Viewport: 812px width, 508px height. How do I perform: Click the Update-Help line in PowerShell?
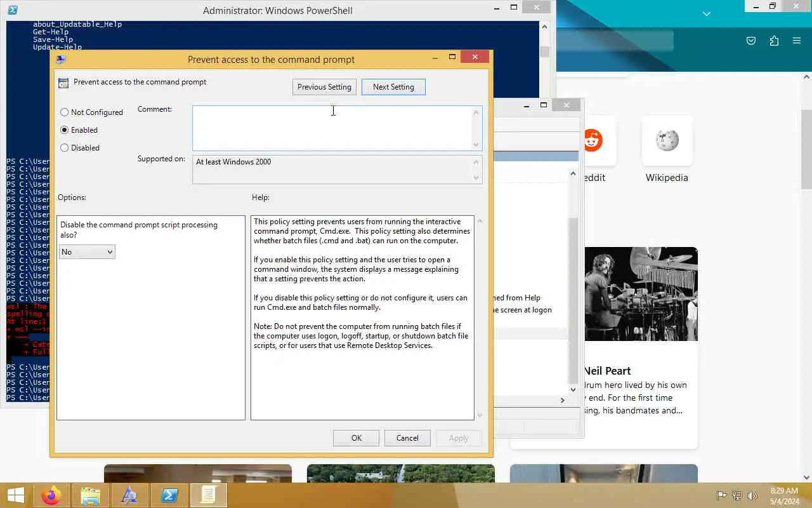pos(57,47)
